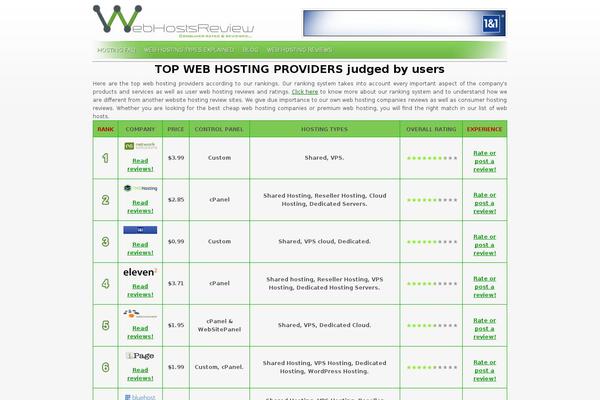Open the Web Hosting Reviews menu item
Image resolution: width=600 pixels, height=400 pixels.
click(300, 50)
